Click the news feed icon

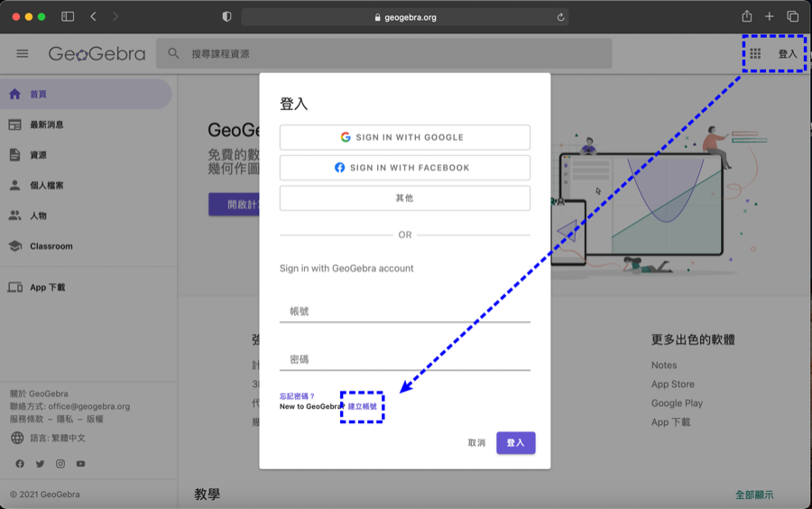pos(15,125)
